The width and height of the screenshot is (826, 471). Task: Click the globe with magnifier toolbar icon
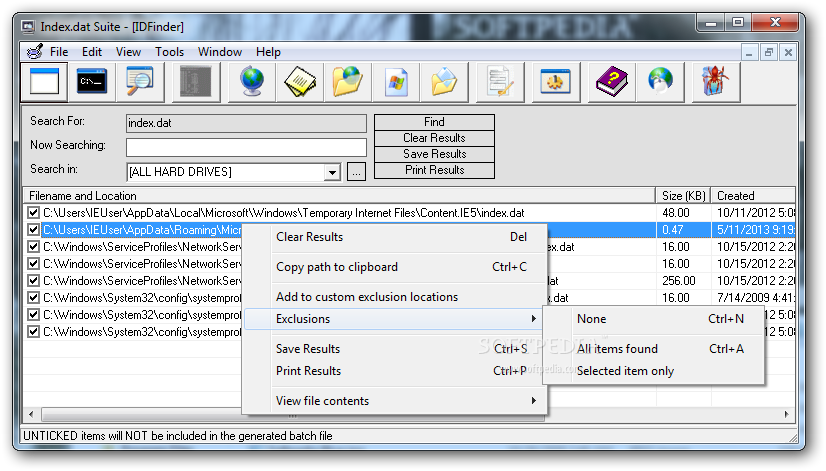(660, 82)
